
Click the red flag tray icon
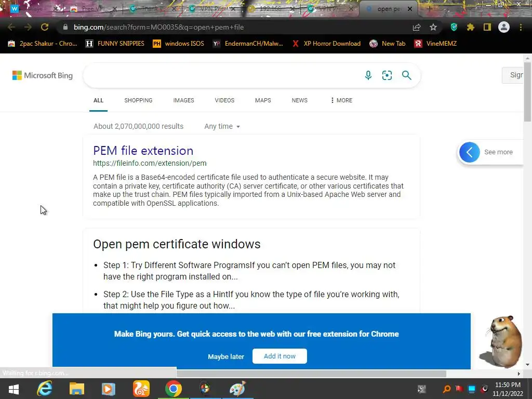click(x=459, y=389)
